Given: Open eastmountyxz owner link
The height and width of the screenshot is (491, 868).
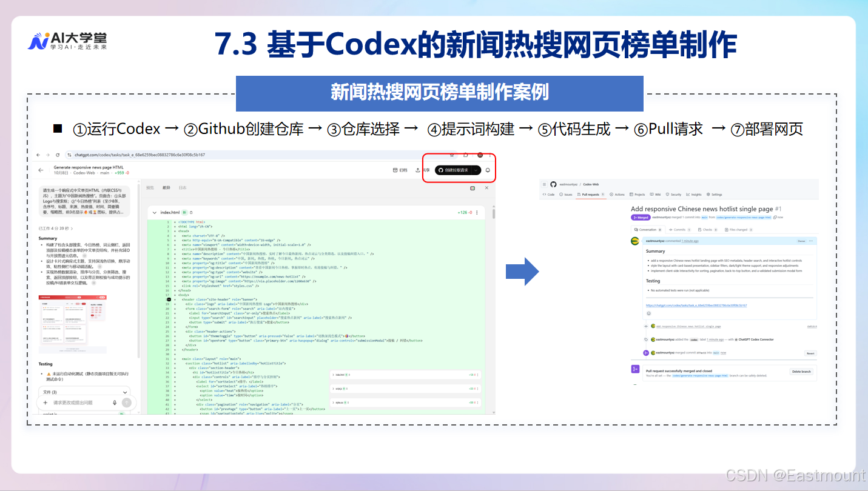Looking at the screenshot, I should pyautogui.click(x=568, y=184).
